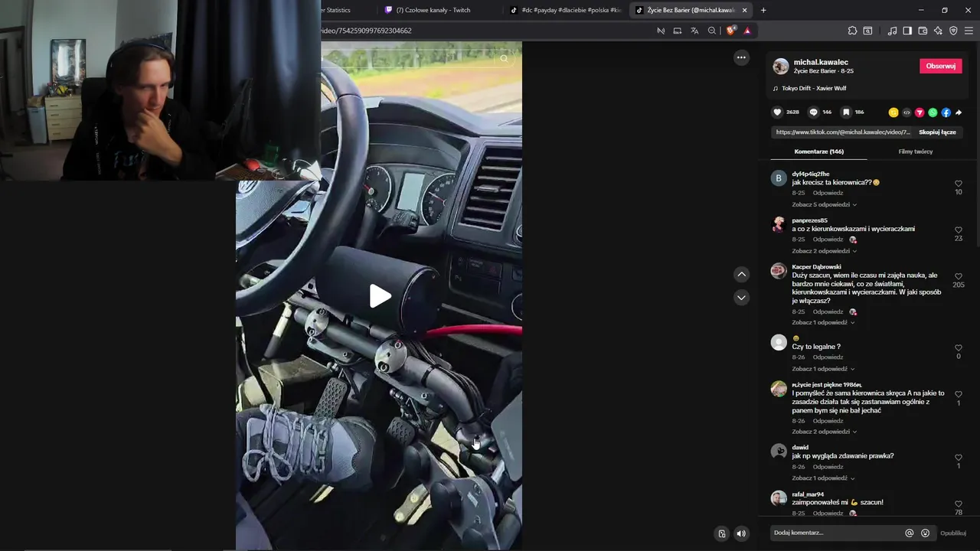980x551 pixels.
Task: Click the yellow repost share icon
Action: pyautogui.click(x=893, y=112)
